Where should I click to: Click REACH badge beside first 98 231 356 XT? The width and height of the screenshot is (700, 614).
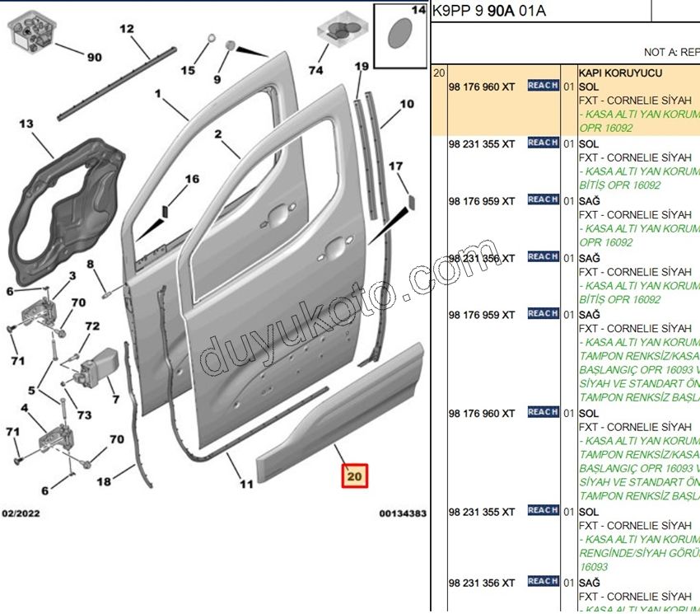click(x=543, y=257)
